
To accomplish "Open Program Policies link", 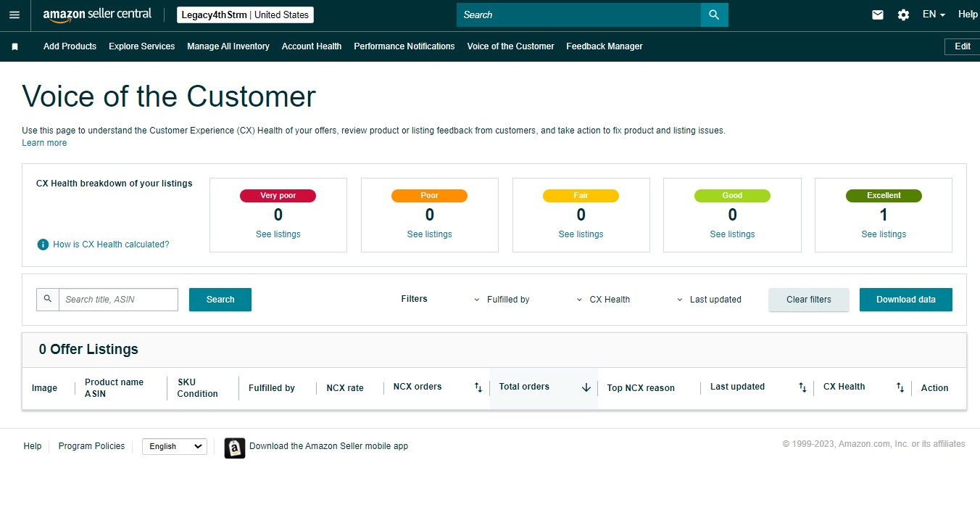I will 91,446.
